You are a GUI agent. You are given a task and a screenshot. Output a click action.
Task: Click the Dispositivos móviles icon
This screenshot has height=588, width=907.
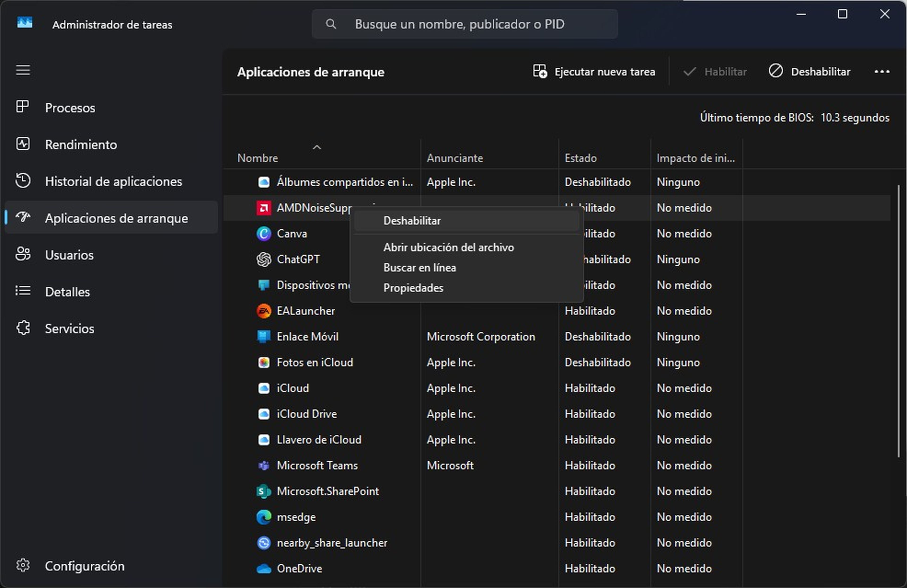[x=264, y=285]
